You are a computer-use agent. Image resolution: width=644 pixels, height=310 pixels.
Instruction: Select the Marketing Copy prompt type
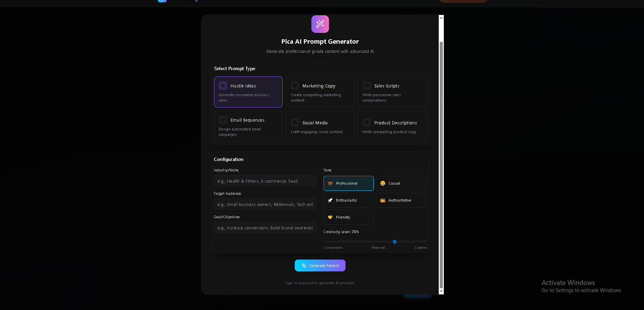point(320,92)
